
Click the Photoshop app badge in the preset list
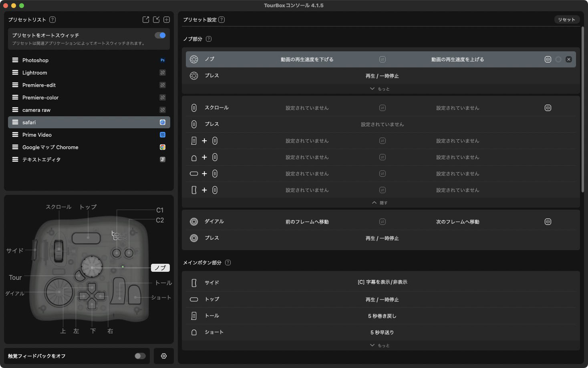162,60
